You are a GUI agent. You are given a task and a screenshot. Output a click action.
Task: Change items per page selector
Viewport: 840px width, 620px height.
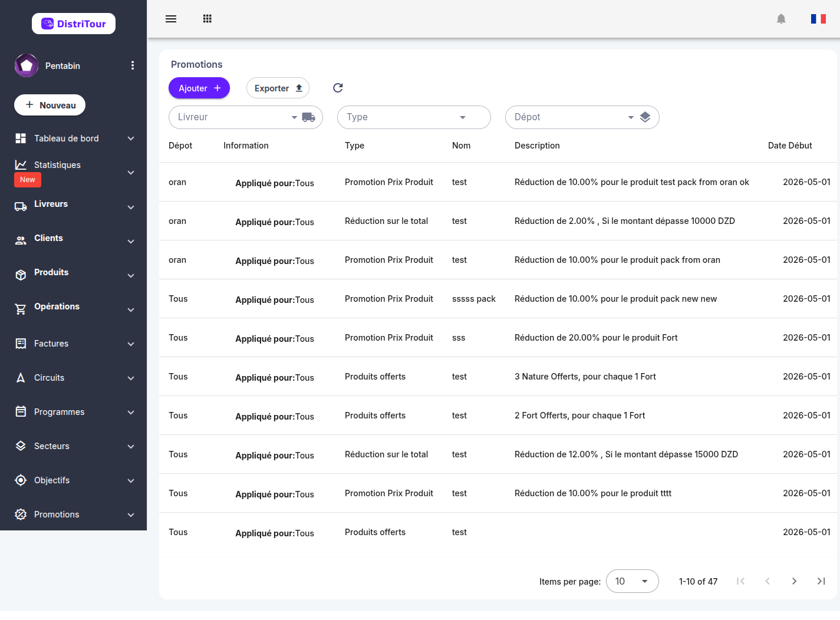coord(632,581)
